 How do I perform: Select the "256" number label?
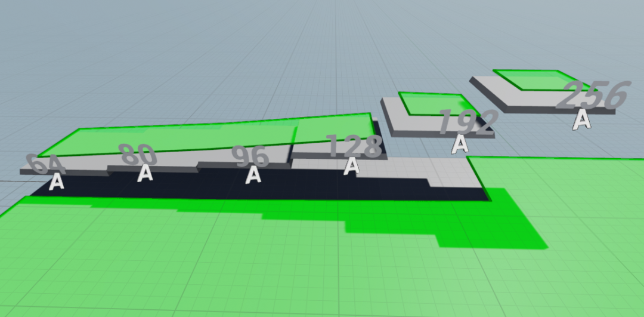pos(593,96)
